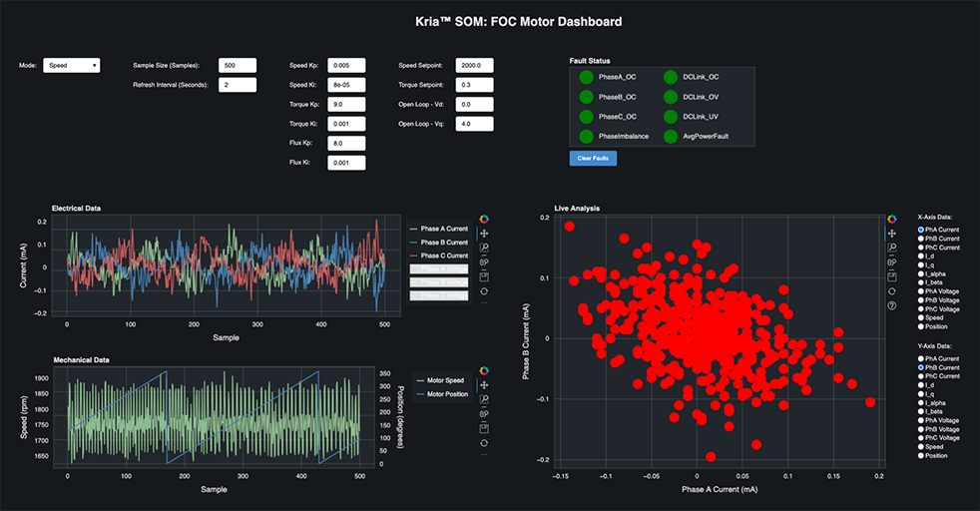Click the PhaseC_OC fault label

click(618, 117)
